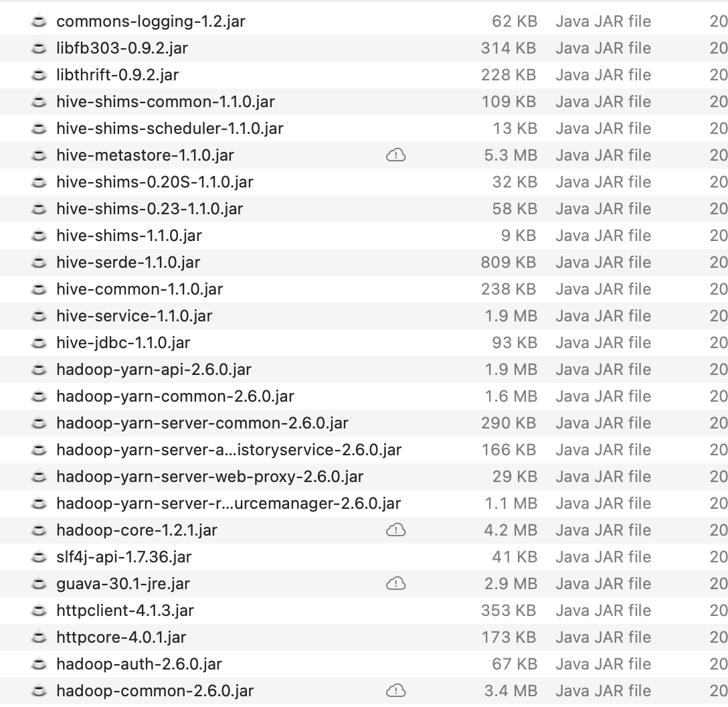
Task: Download hadoop-common-2.6.0.jar via its cloud icon
Action: pyautogui.click(x=397, y=691)
